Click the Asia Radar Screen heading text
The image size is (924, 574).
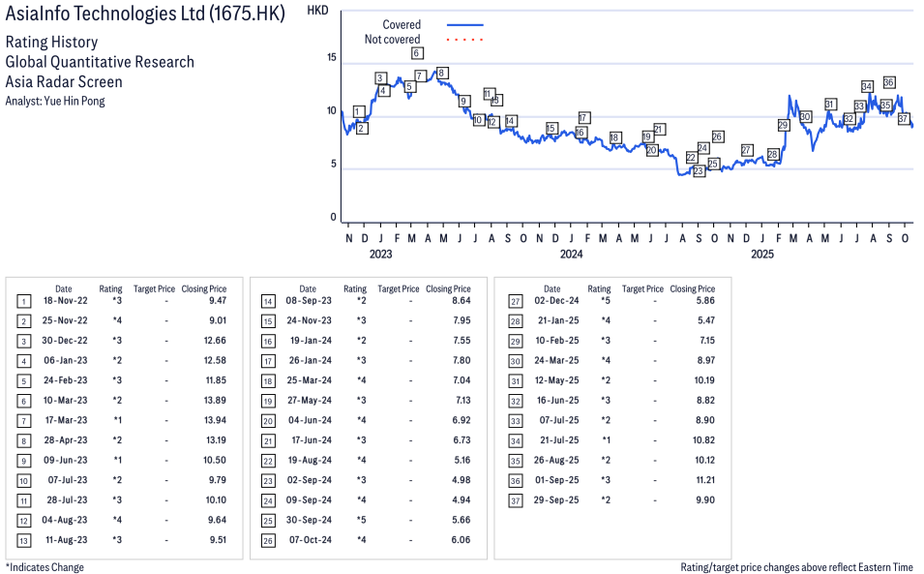click(x=64, y=81)
